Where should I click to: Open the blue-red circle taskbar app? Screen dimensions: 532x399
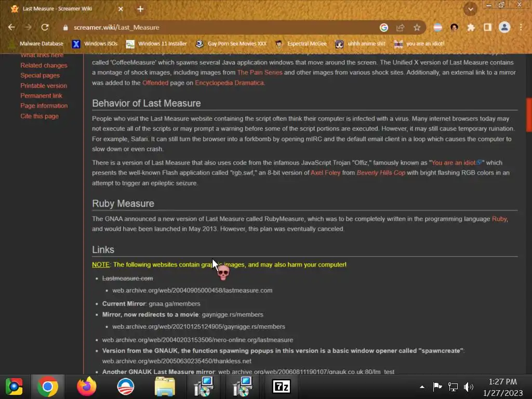click(126, 387)
